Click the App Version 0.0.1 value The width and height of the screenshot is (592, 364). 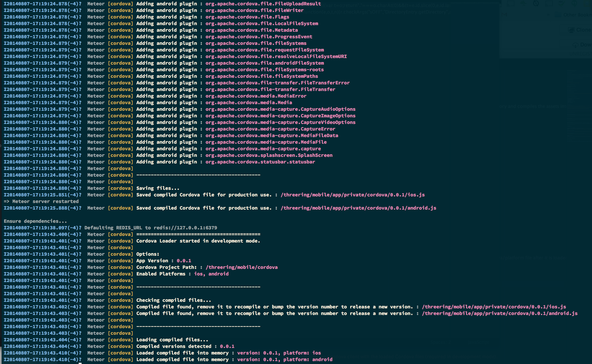(x=184, y=261)
